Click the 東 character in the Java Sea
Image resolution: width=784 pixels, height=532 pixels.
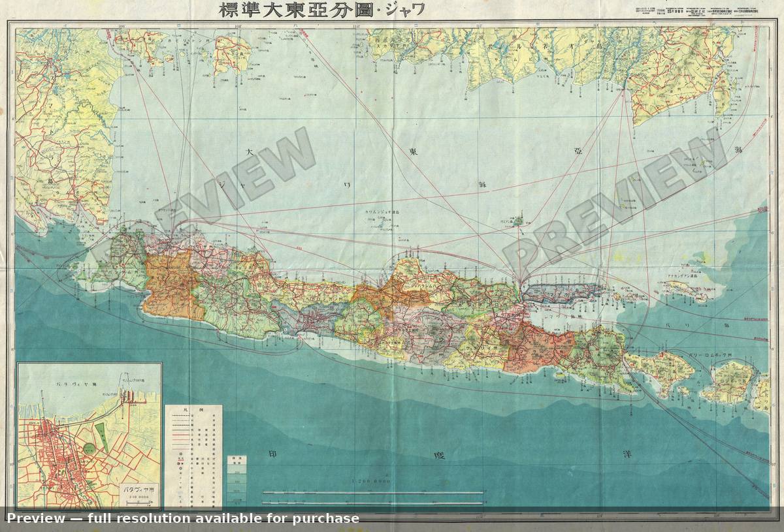tap(413, 153)
